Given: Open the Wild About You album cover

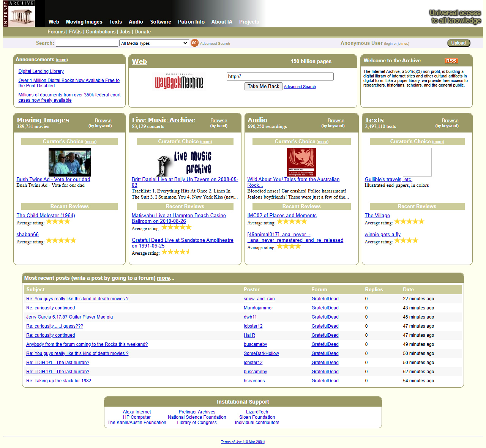Looking at the screenshot, I should point(301,162).
